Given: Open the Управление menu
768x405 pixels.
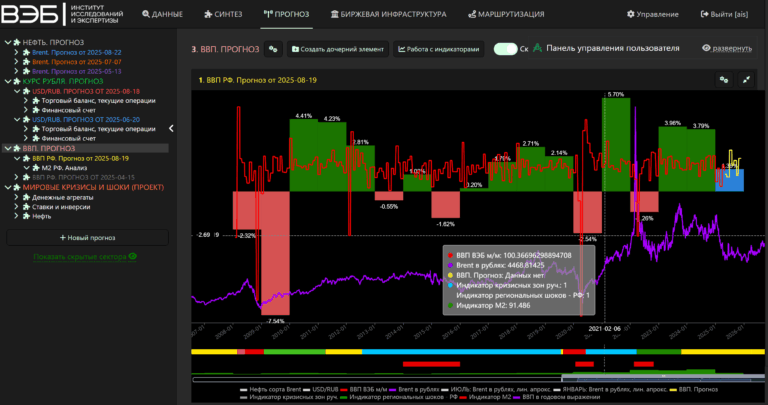Looking at the screenshot, I should coord(653,14).
